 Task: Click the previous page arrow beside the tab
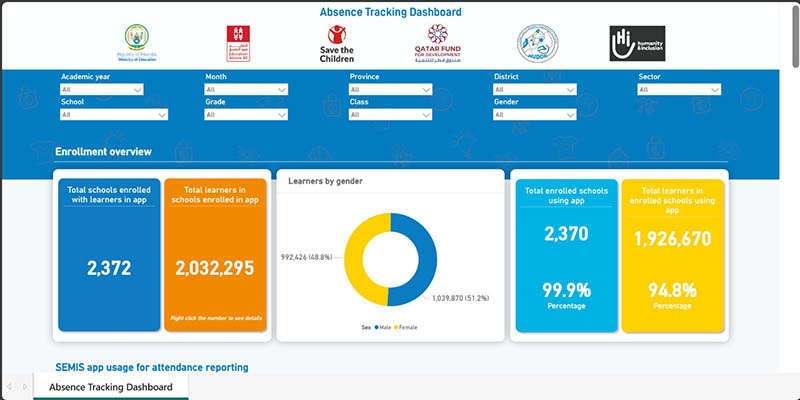9,387
